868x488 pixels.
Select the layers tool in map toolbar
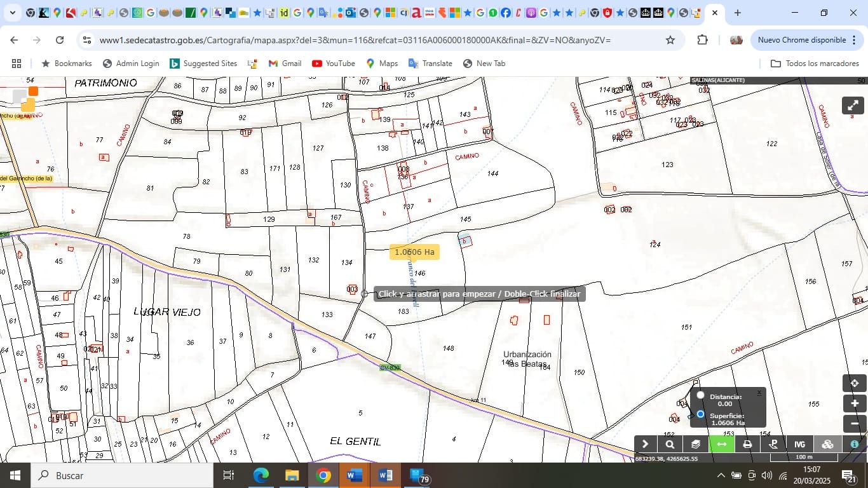click(694, 444)
